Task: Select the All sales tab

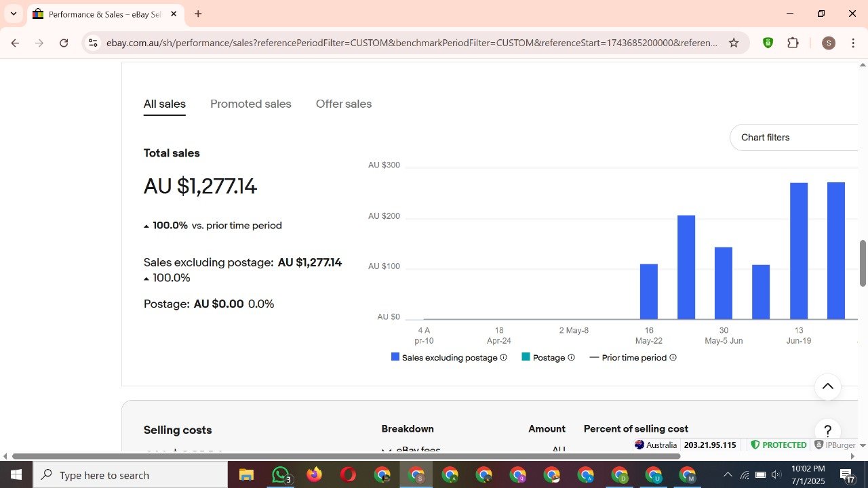Action: pyautogui.click(x=165, y=104)
